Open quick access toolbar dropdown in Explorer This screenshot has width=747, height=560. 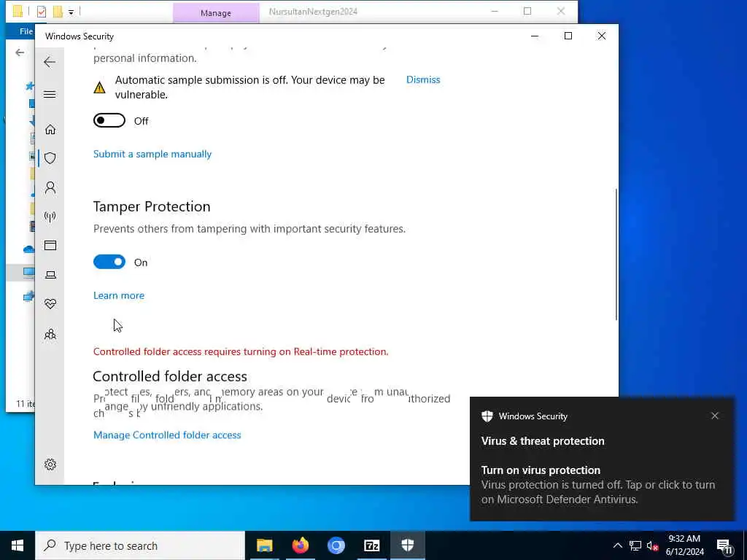pyautogui.click(x=71, y=12)
